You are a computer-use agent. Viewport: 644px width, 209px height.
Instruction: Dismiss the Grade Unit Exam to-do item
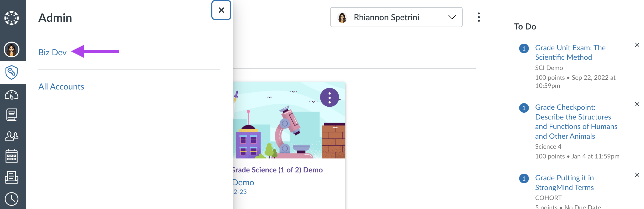[637, 45]
